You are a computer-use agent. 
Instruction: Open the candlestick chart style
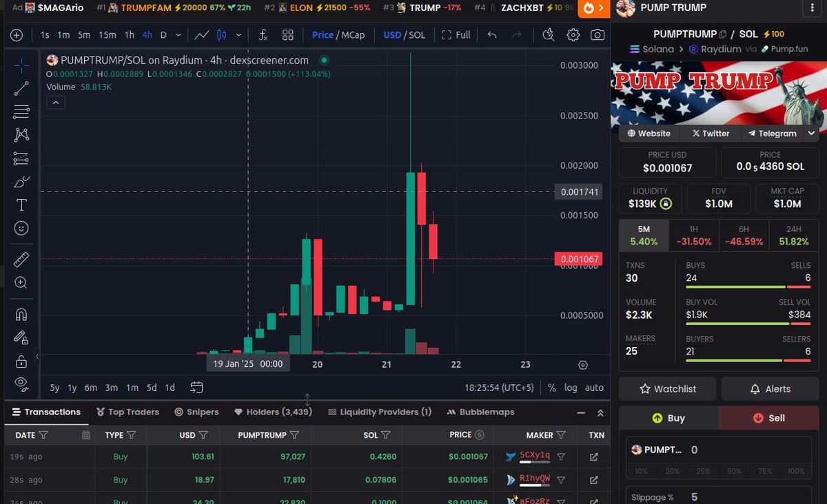click(x=222, y=35)
